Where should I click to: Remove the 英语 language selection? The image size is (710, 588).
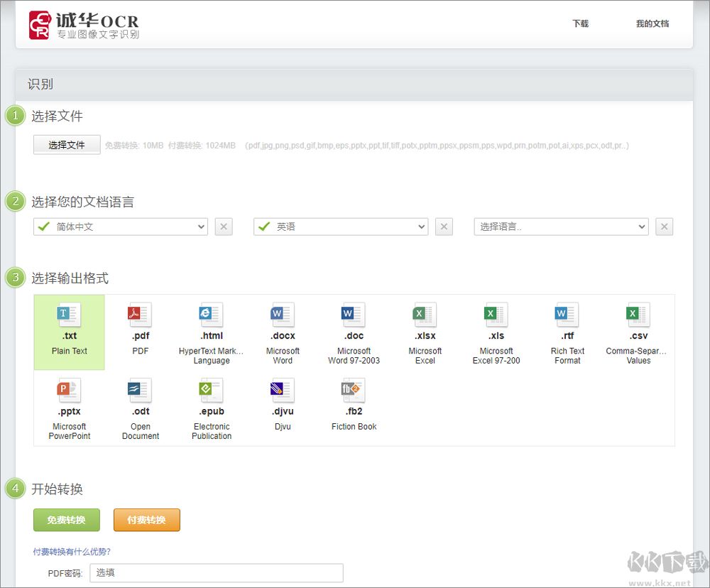point(444,227)
